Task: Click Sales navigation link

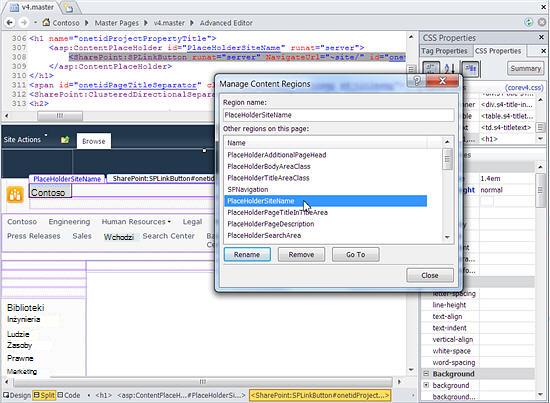Action: tap(82, 236)
